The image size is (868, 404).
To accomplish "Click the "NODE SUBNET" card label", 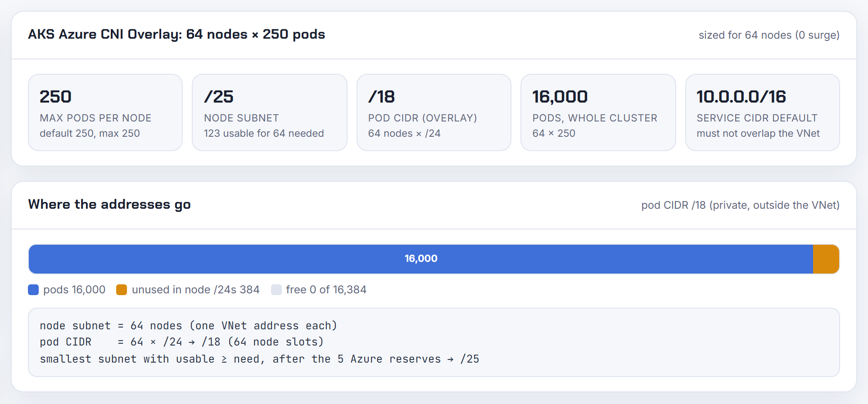I will [x=241, y=118].
